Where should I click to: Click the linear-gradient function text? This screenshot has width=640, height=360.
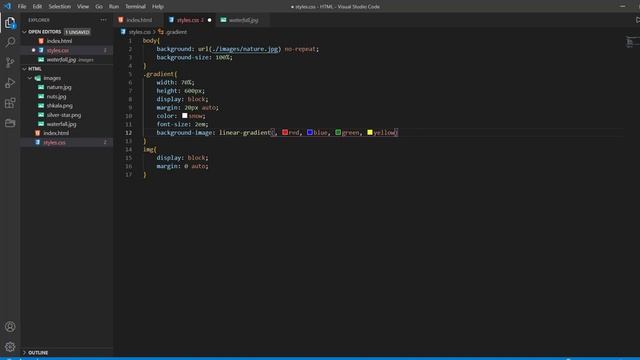(245, 133)
